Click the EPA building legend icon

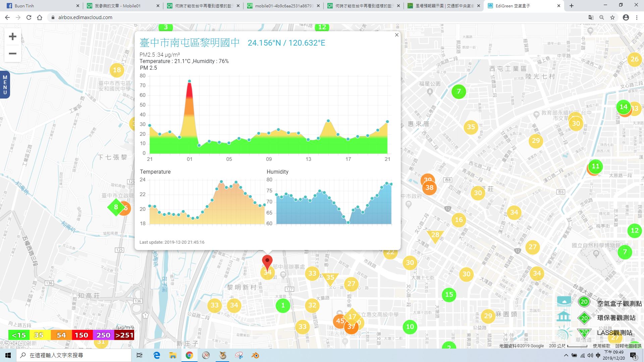point(564,316)
